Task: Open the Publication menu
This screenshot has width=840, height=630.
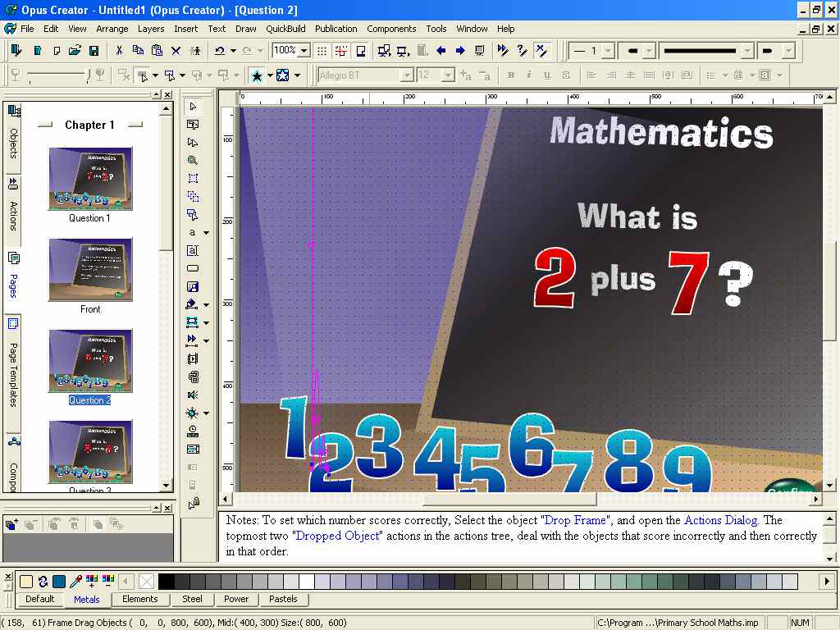Action: point(336,29)
